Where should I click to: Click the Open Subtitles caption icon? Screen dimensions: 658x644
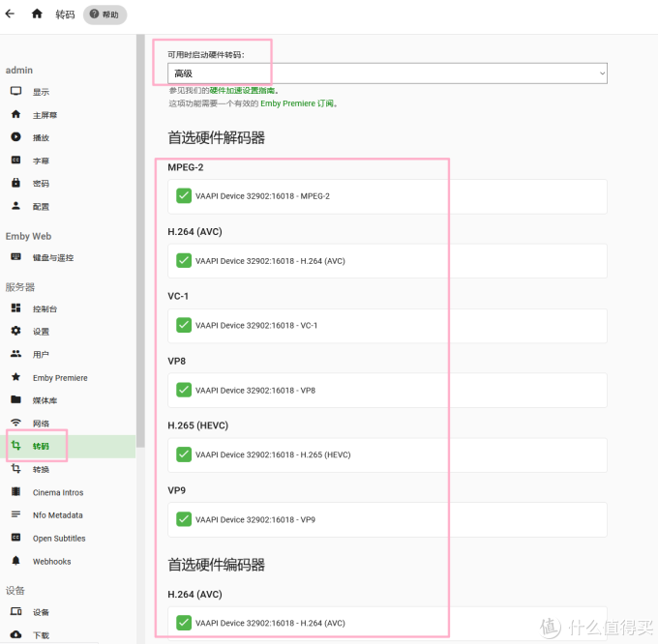(x=15, y=537)
